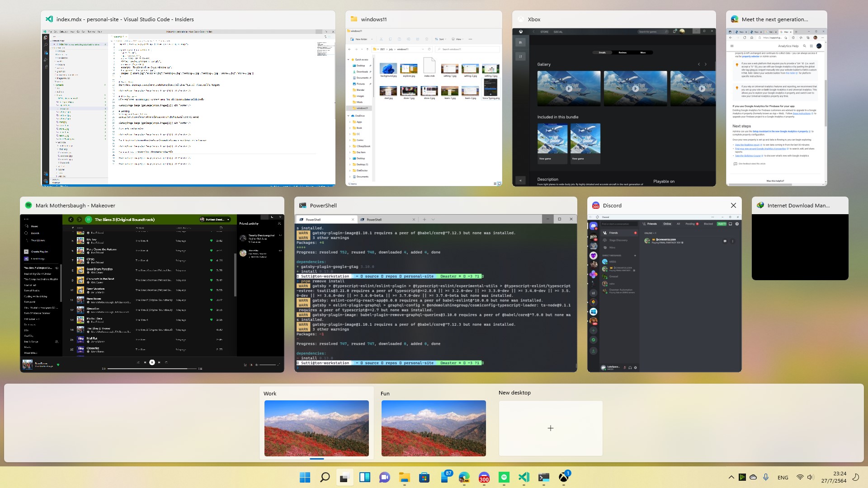Collapse Quick access in Explorer sidebar
Image resolution: width=868 pixels, height=488 pixels.
pos(348,60)
